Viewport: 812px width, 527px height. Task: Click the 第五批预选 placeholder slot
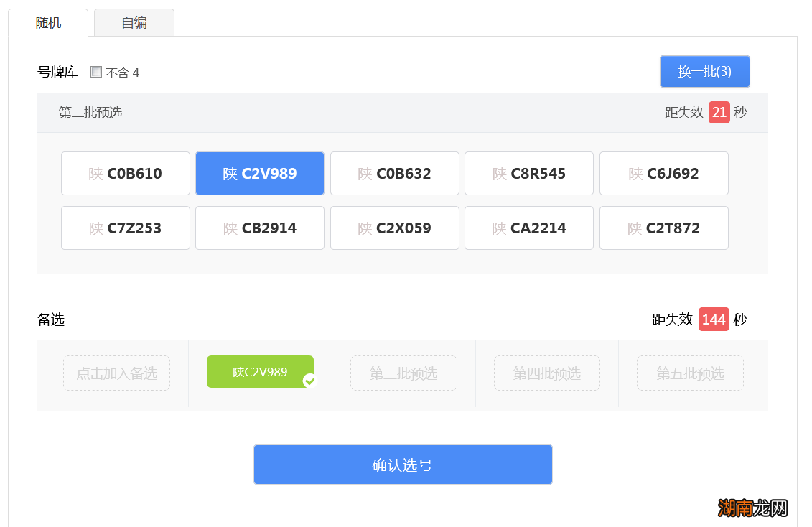point(690,373)
